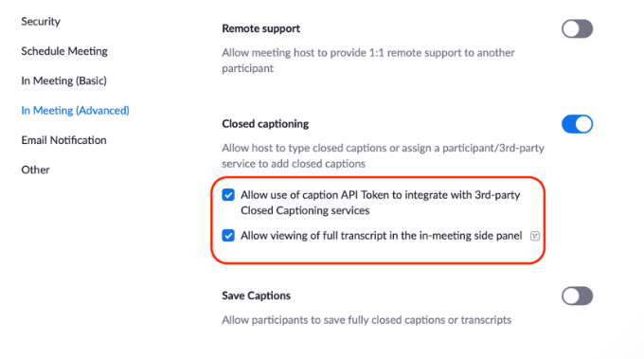644x359 pixels.
Task: Click the Closed captioning heading
Action: coord(265,124)
